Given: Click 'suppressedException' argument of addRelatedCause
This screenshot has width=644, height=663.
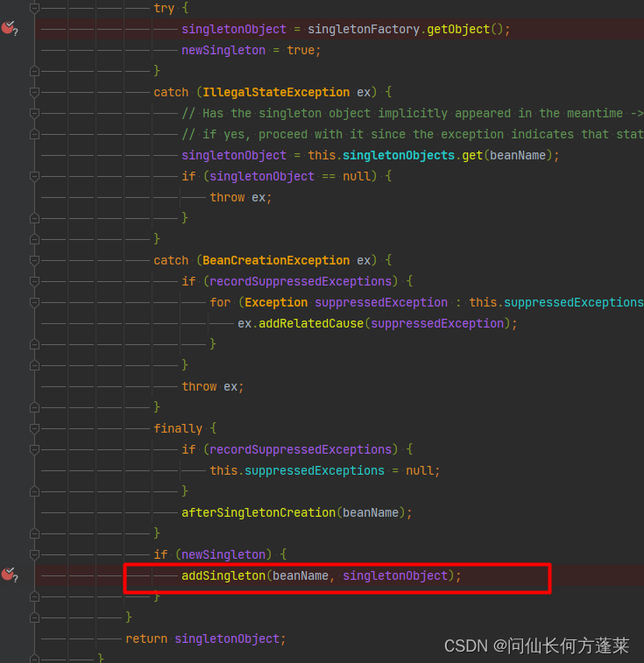Looking at the screenshot, I should (x=437, y=323).
